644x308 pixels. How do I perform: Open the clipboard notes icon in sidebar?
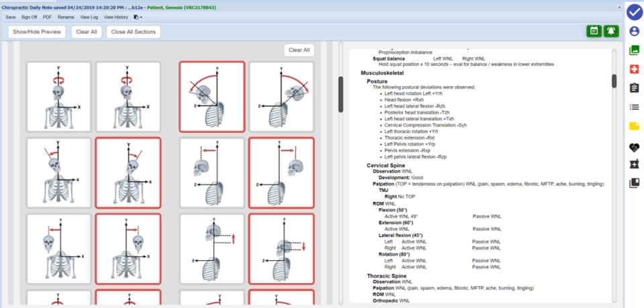(x=634, y=87)
